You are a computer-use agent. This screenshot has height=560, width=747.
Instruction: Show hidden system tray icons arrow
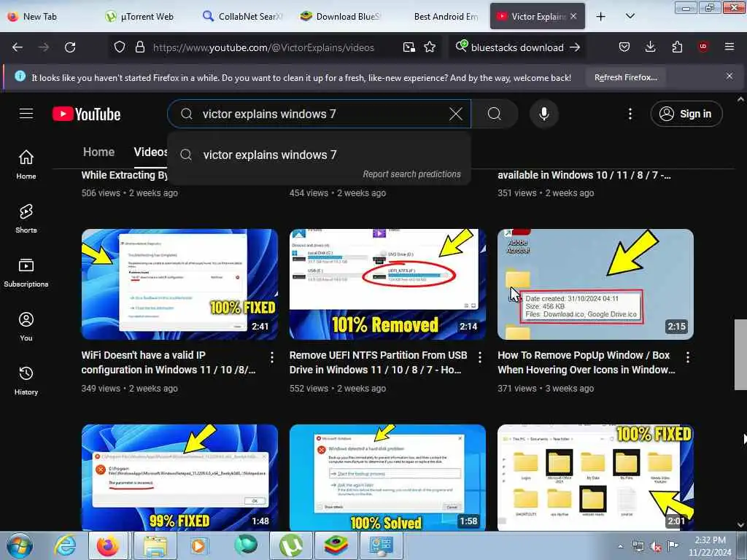pyautogui.click(x=620, y=547)
